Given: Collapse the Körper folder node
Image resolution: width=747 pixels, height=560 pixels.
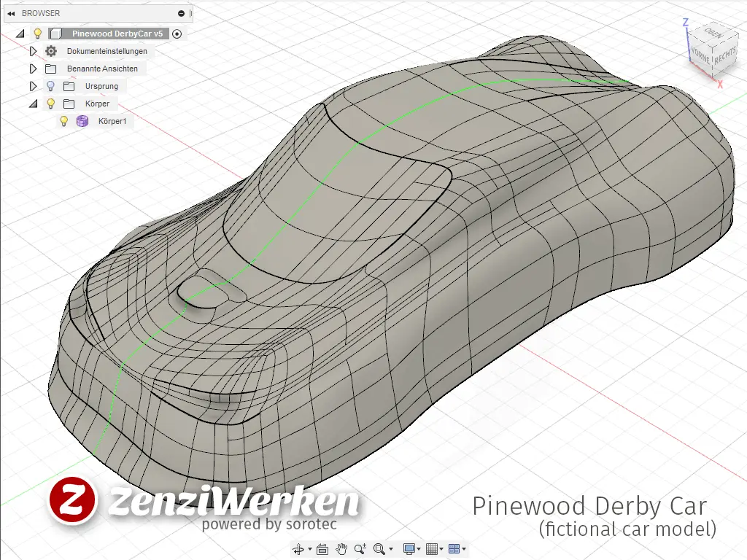Looking at the screenshot, I should click(x=33, y=104).
